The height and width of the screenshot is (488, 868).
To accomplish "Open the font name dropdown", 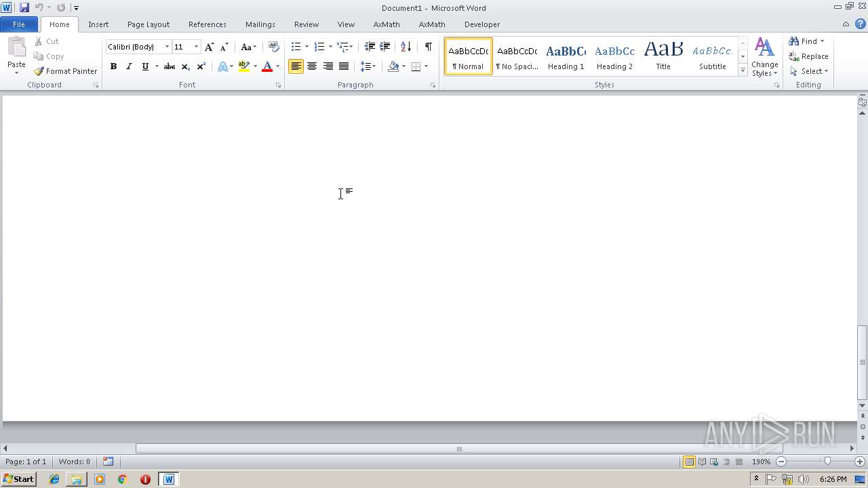I will (x=167, y=47).
